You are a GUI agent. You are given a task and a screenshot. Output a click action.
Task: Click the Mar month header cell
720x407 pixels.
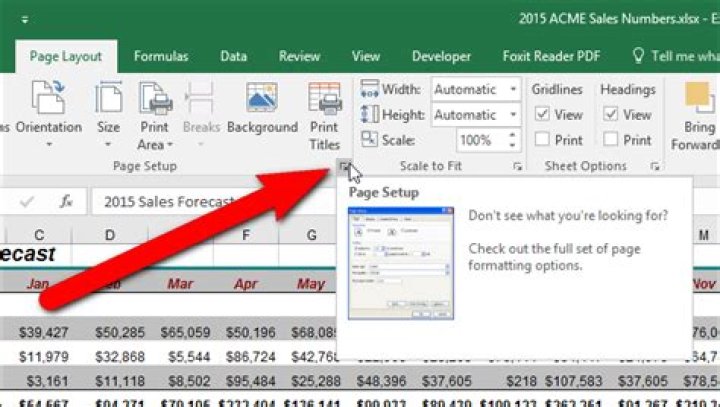tap(180, 283)
